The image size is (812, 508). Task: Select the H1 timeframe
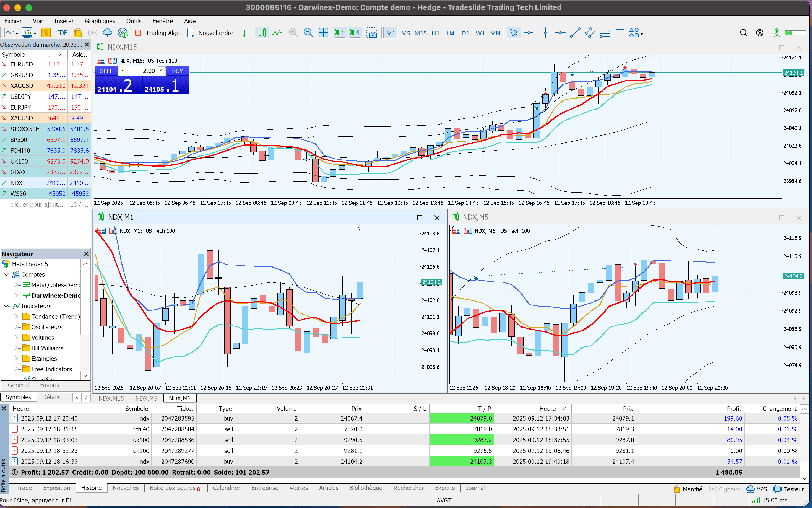click(436, 33)
